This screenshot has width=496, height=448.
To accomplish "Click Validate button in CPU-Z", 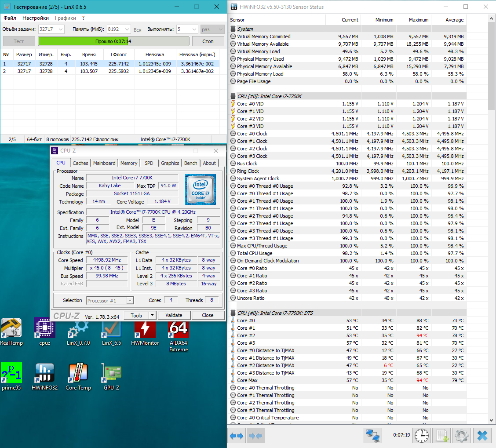I will click(x=174, y=315).
